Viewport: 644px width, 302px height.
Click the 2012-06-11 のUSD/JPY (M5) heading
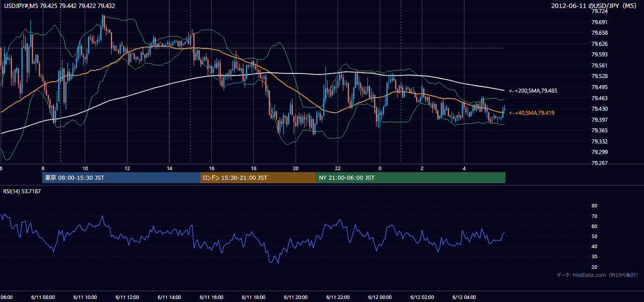(x=595, y=6)
